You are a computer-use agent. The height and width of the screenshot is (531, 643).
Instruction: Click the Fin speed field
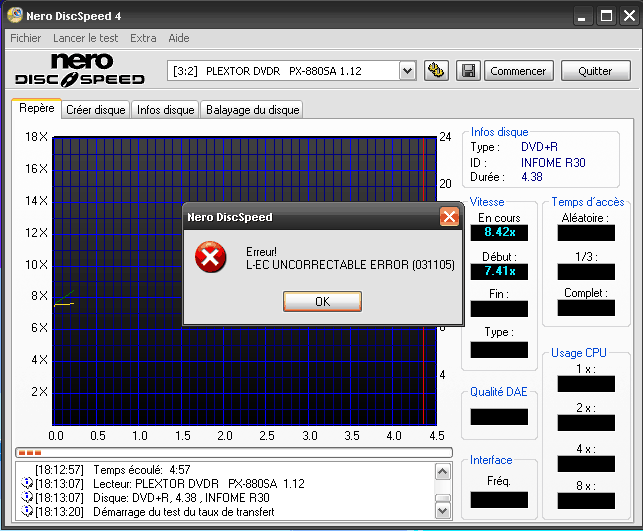click(499, 309)
